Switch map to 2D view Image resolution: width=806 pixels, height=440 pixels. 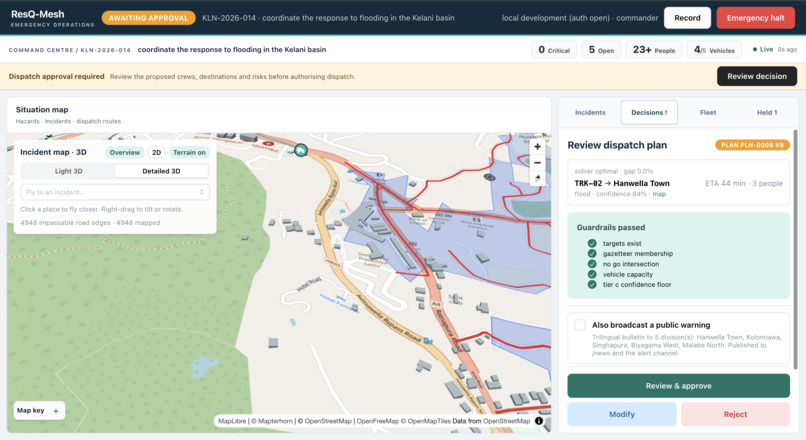[x=156, y=153]
